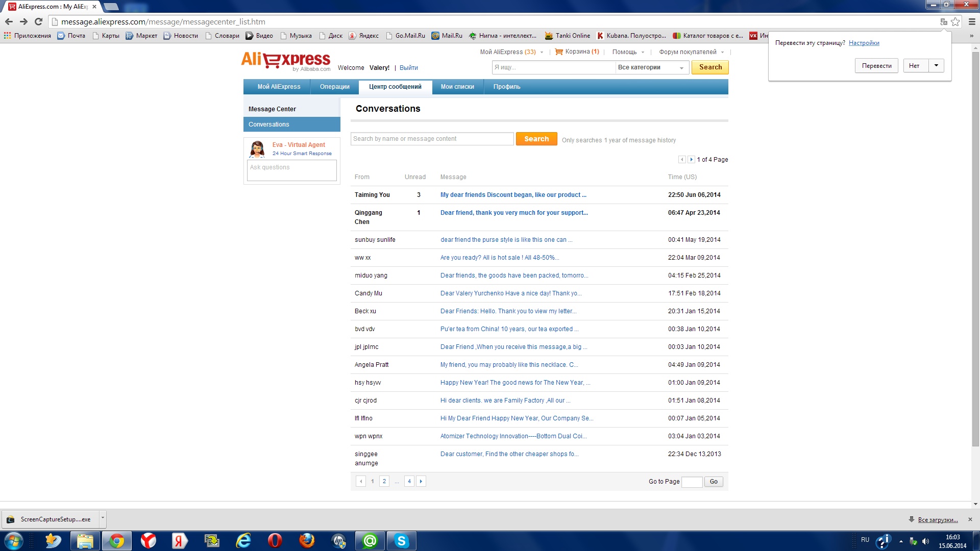Open the Pu'er tea from China message
The width and height of the screenshot is (980, 551).
509,329
